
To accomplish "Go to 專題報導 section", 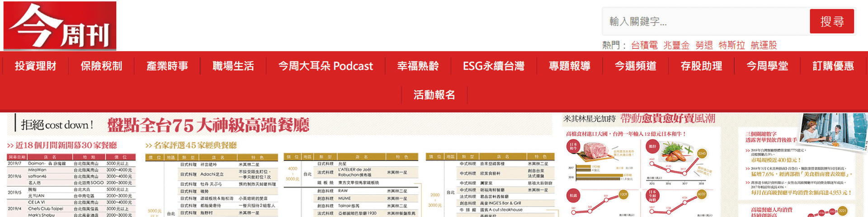I will (570, 66).
